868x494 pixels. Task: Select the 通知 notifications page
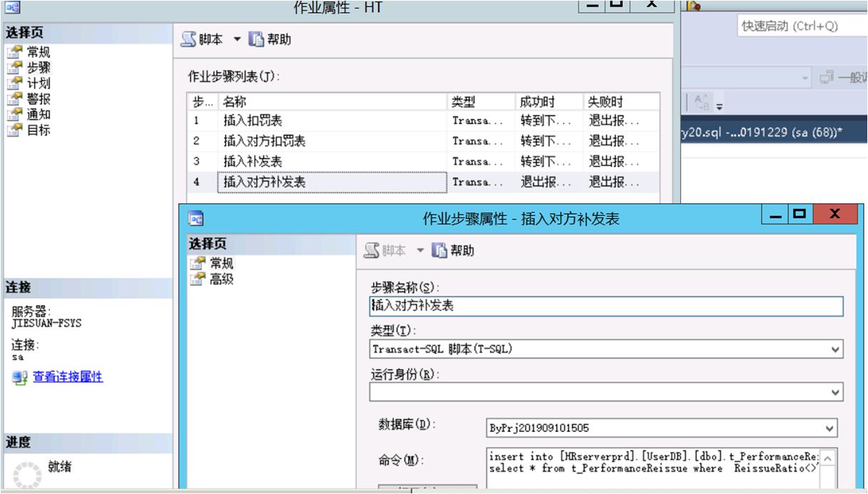[38, 114]
